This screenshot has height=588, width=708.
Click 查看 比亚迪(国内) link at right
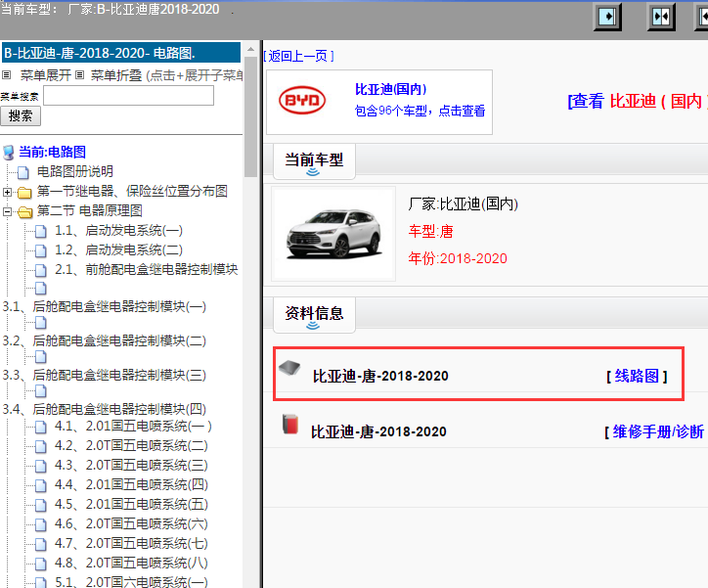638,101
